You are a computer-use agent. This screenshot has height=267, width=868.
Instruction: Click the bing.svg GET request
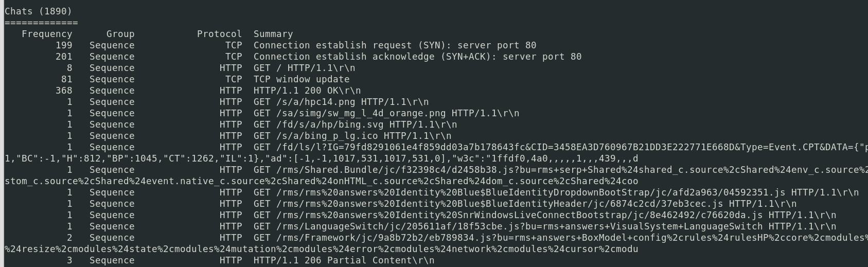(355, 124)
